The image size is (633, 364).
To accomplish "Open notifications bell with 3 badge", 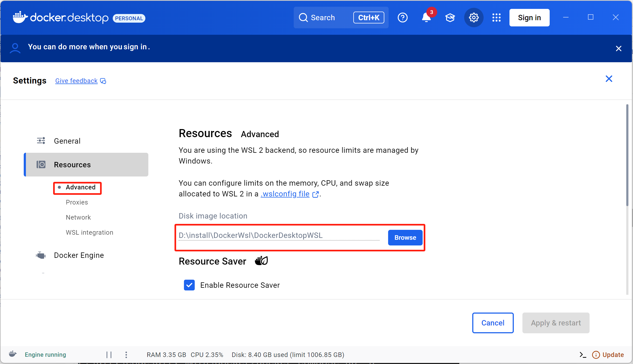I will 426,18.
